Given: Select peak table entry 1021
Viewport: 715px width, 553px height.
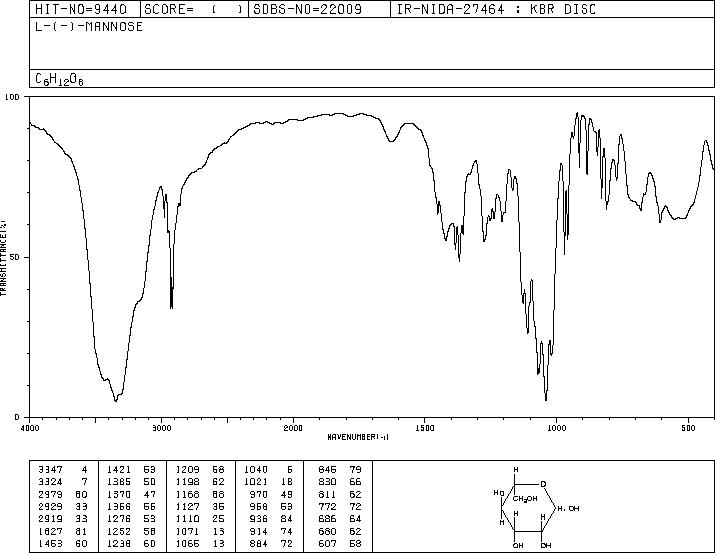Looking at the screenshot, I should pos(269,481).
